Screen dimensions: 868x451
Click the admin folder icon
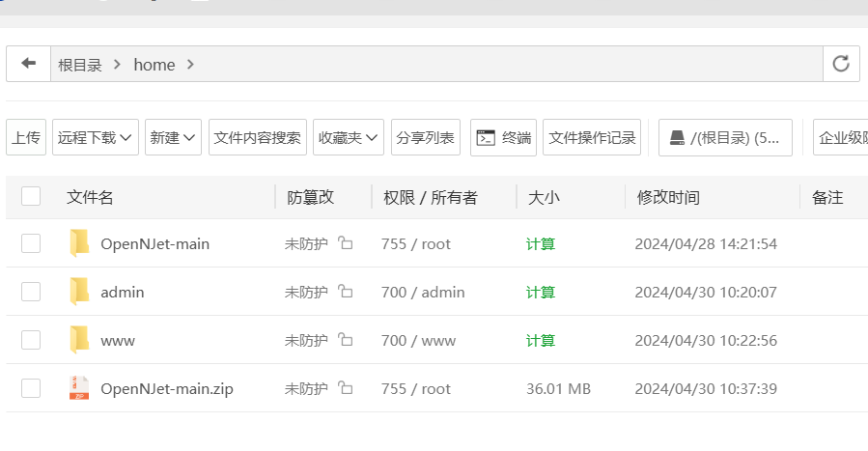(x=79, y=291)
